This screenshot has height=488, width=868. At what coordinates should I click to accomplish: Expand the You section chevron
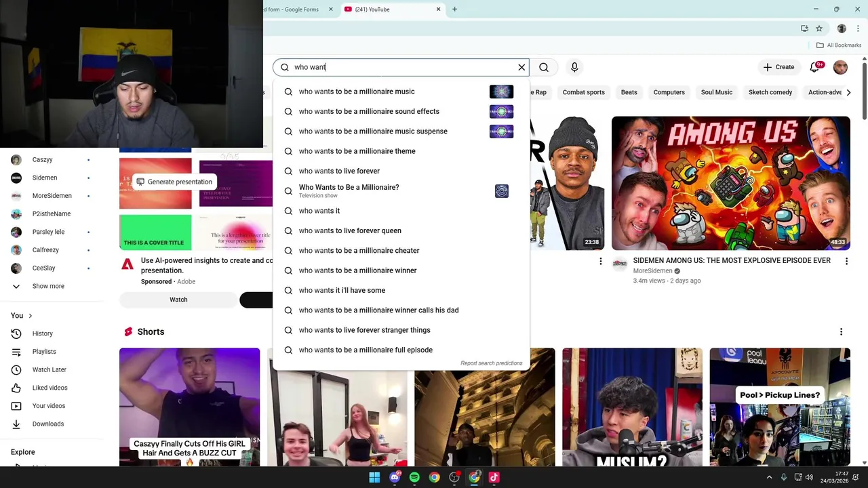pyautogui.click(x=30, y=316)
